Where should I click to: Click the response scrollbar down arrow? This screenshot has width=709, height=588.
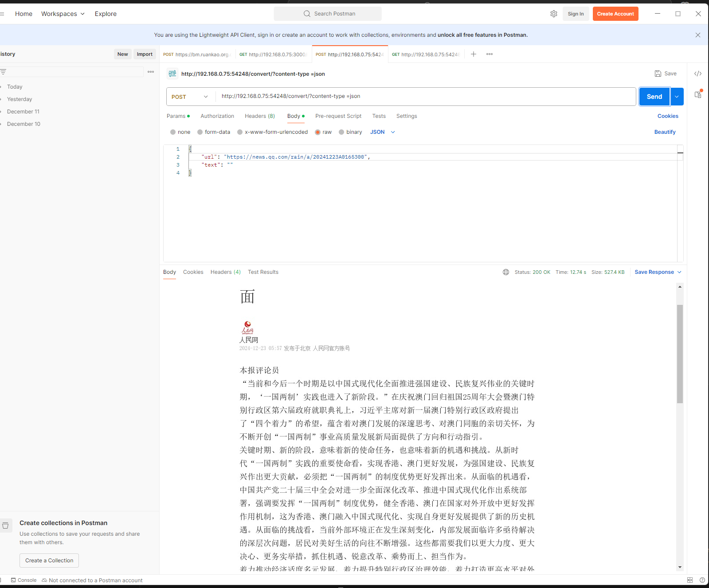(680, 567)
